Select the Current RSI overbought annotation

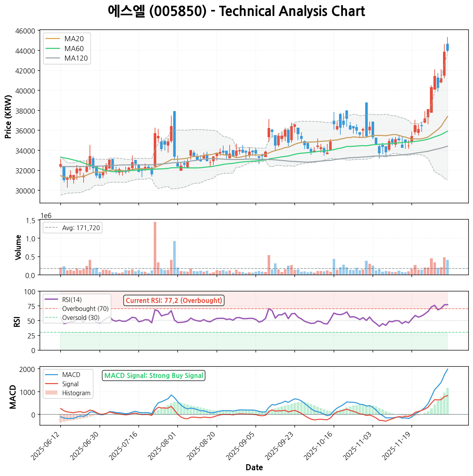pyautogui.click(x=174, y=300)
